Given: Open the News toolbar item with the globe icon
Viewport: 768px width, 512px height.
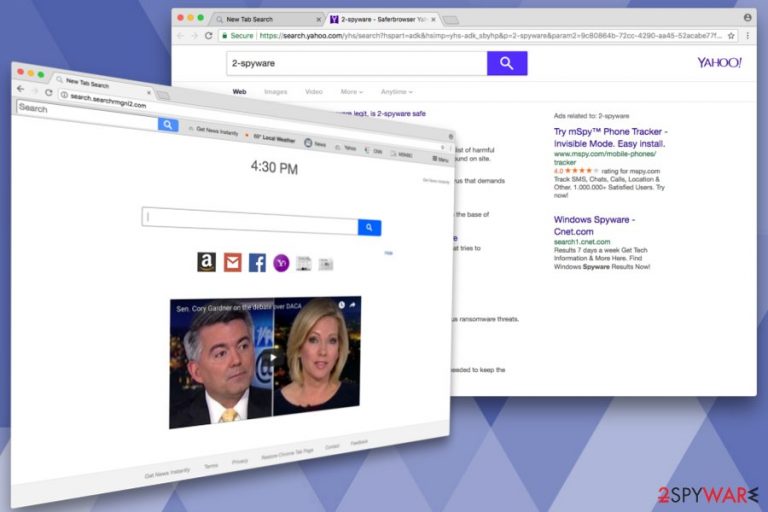Looking at the screenshot, I should point(315,144).
